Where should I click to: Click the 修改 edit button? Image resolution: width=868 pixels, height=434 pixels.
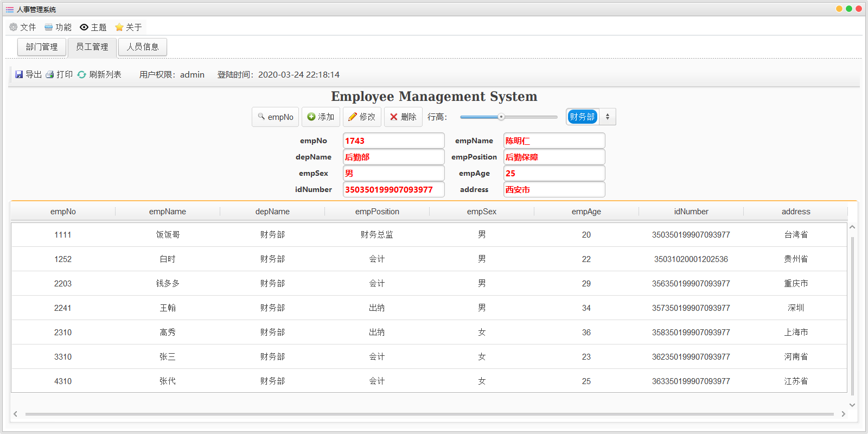click(362, 117)
